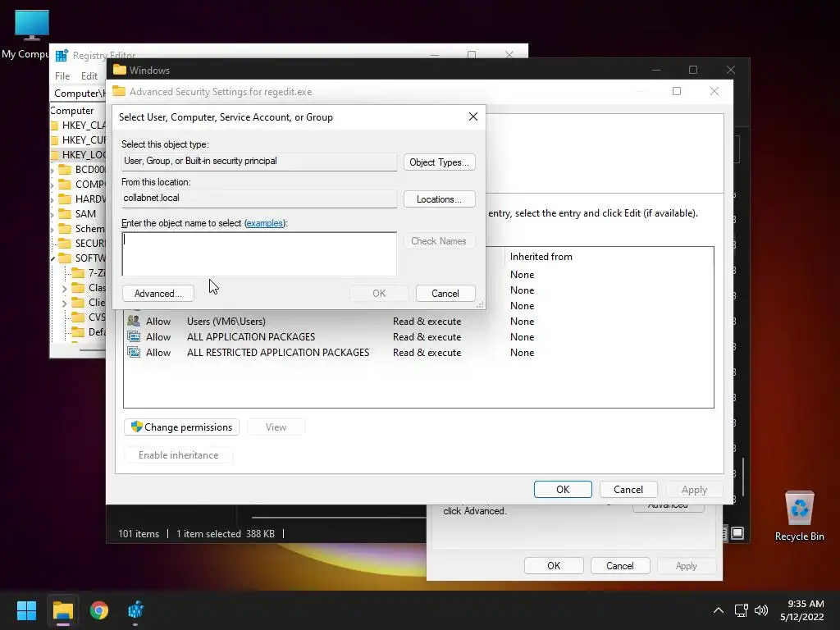The image size is (840, 630).
Task: Click the Registry Editor title bar icon
Action: point(62,55)
